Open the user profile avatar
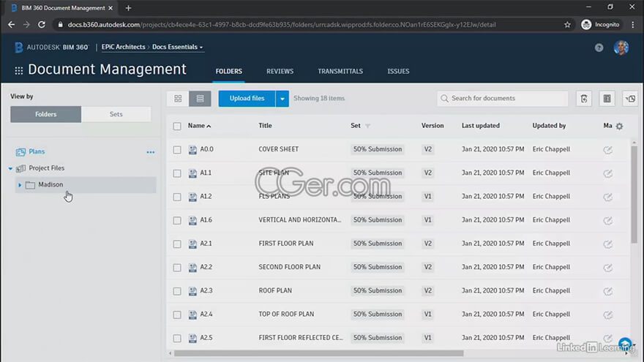This screenshot has height=362, width=644. 621,48
